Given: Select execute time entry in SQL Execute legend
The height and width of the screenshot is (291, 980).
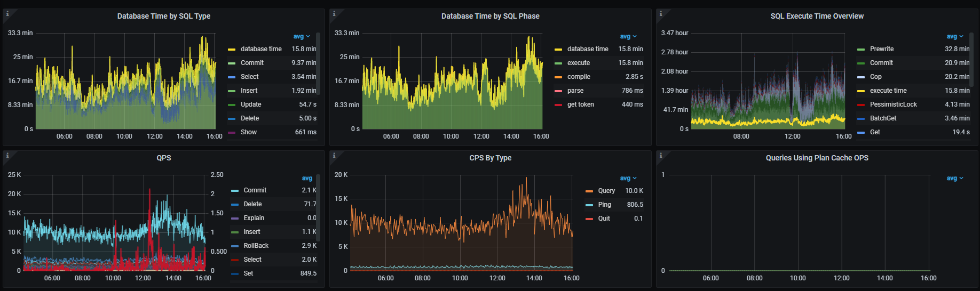Looking at the screenshot, I should (x=888, y=91).
